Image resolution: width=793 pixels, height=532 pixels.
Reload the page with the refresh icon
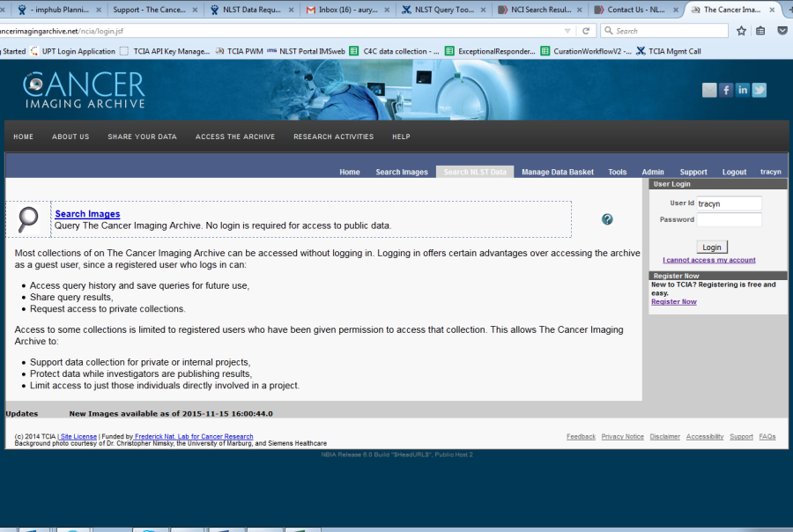coord(586,31)
